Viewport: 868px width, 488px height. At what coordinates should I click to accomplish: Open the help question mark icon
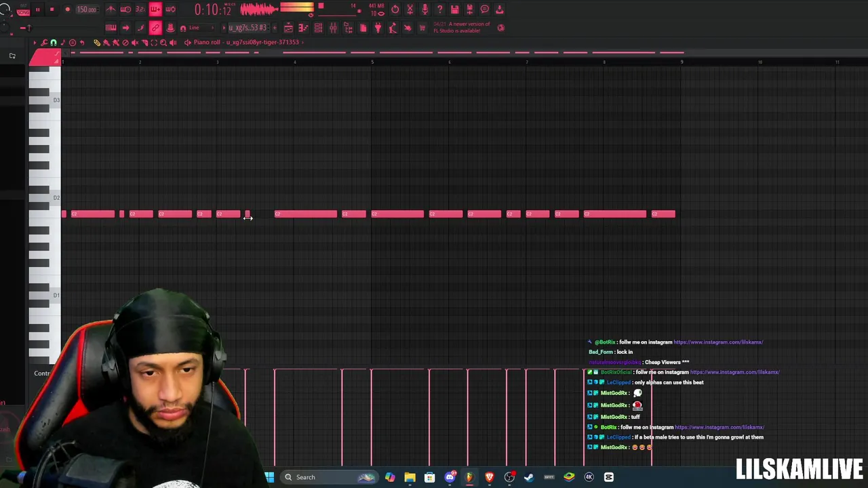(x=439, y=9)
